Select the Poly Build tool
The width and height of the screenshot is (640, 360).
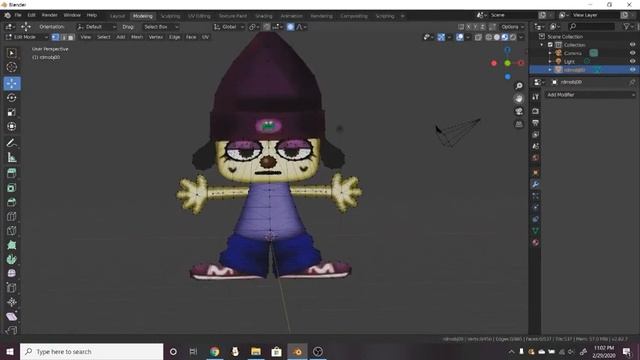pyautogui.click(x=11, y=245)
